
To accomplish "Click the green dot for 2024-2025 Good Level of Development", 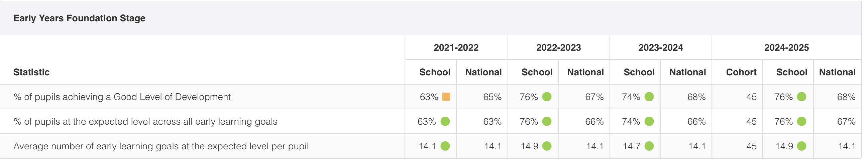I will (801, 97).
